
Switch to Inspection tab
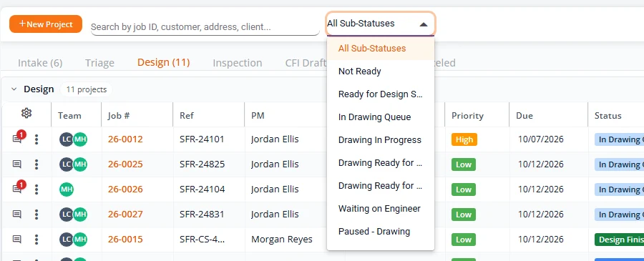[238, 63]
